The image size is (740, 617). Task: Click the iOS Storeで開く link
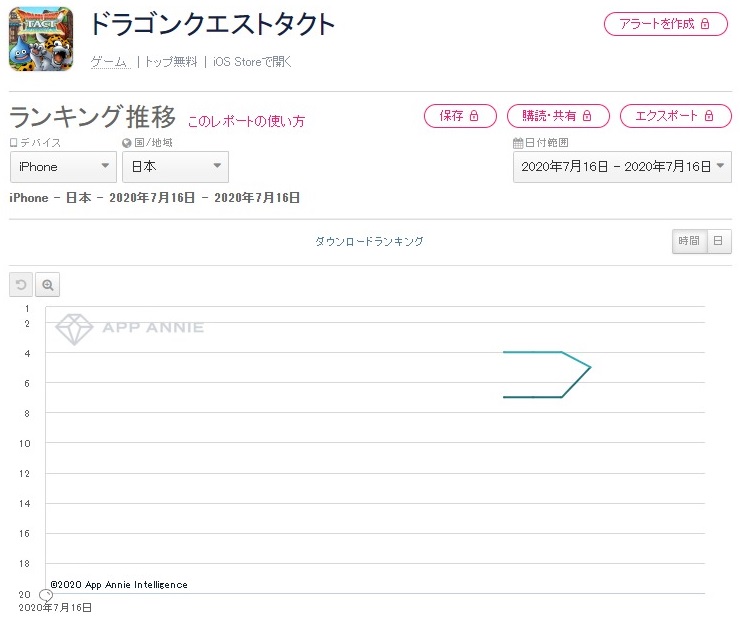click(252, 62)
